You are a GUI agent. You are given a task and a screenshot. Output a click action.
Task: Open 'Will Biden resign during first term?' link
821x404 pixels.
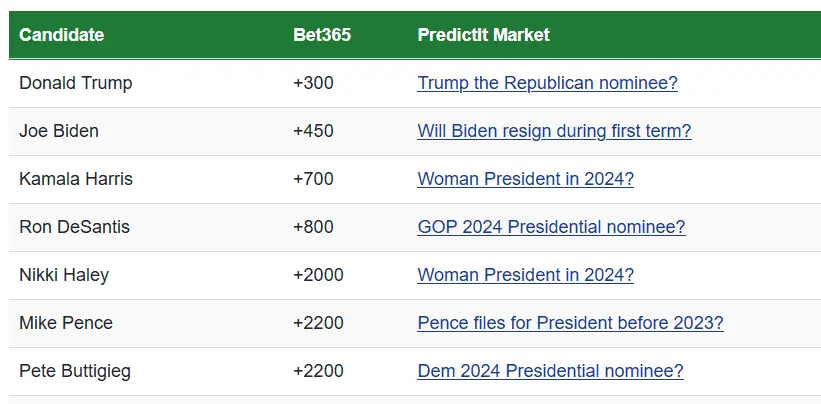(x=554, y=131)
